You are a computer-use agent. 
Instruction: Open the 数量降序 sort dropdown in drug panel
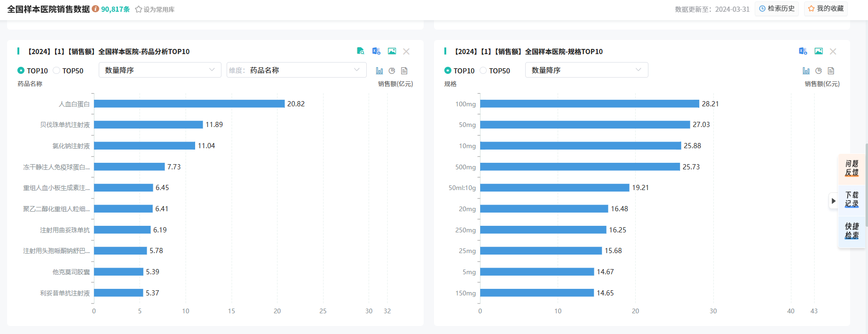point(160,70)
